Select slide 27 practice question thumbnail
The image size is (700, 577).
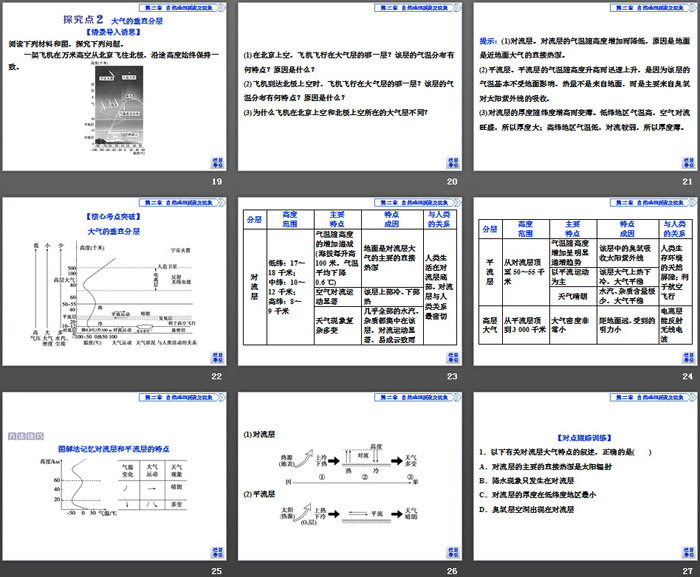click(x=585, y=476)
